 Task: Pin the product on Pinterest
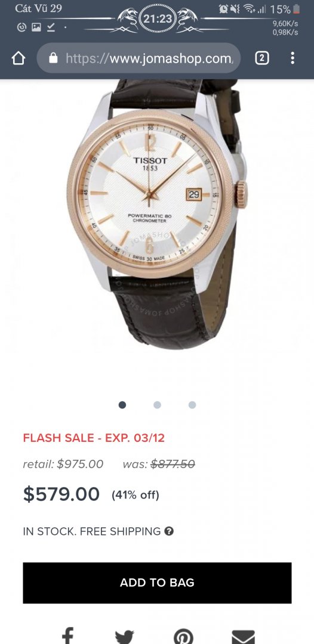[183, 637]
